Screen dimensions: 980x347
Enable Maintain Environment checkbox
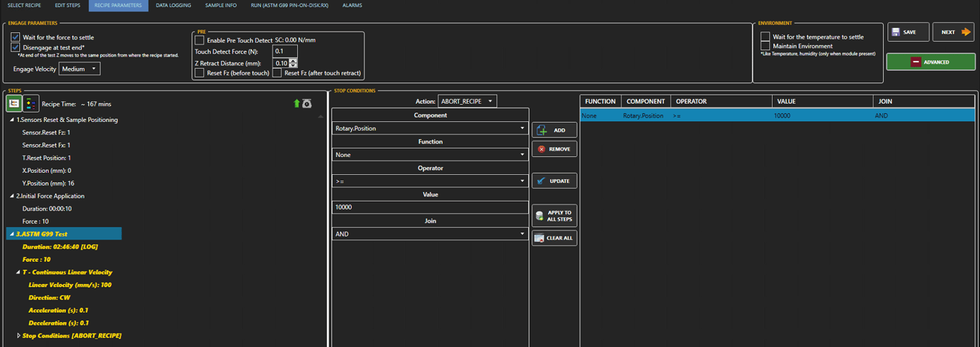(765, 46)
